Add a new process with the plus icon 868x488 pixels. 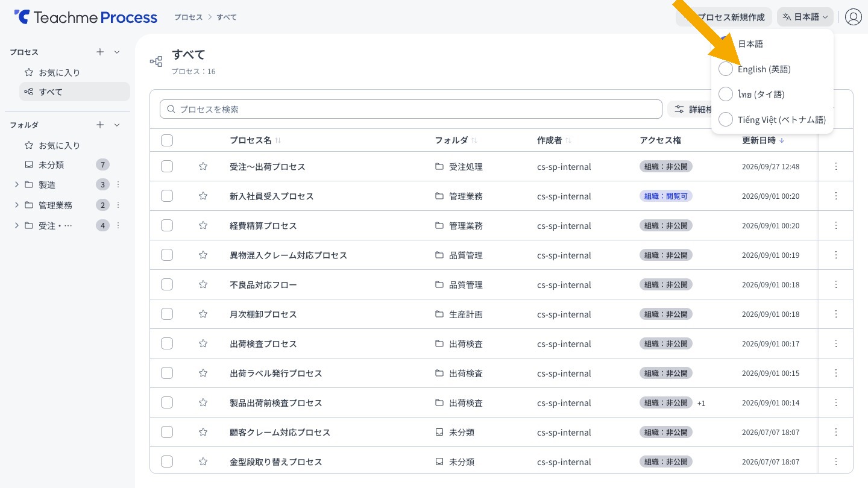tap(100, 52)
